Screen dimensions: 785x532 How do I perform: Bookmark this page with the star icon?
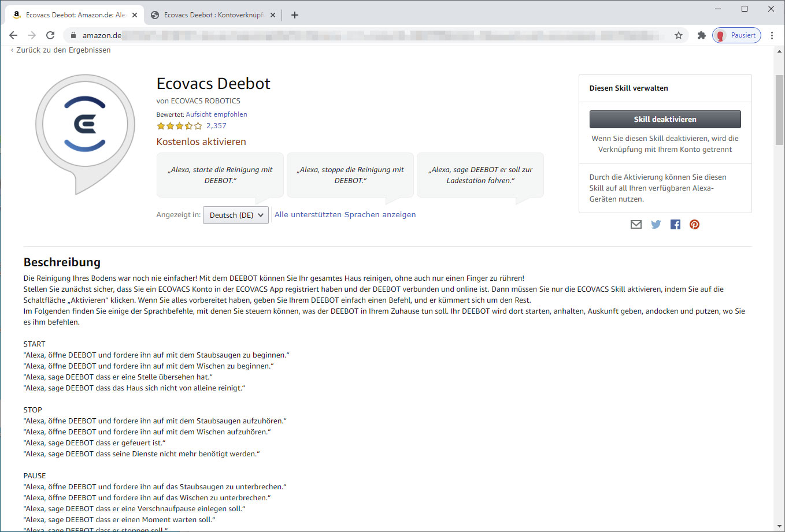click(679, 35)
